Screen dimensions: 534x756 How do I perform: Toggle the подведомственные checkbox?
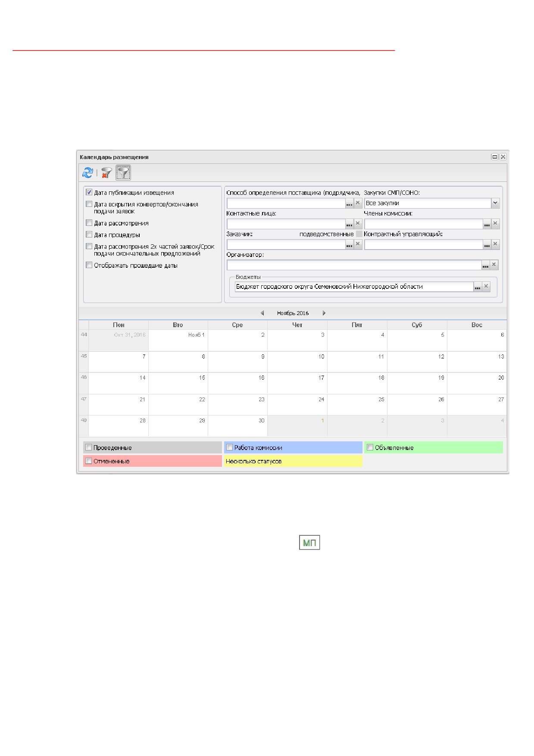(x=359, y=234)
